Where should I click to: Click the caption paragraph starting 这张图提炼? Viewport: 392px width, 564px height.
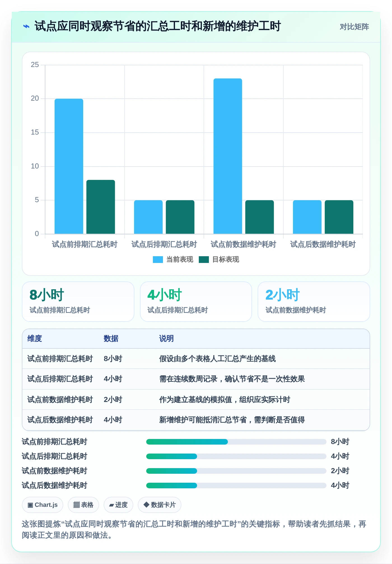[x=194, y=530]
